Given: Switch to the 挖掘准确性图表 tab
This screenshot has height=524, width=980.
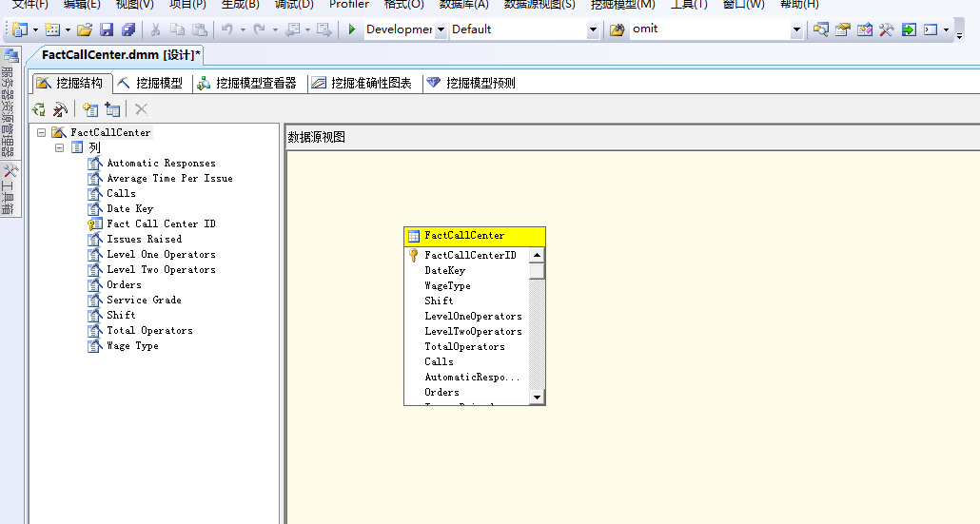Looking at the screenshot, I should tap(363, 83).
